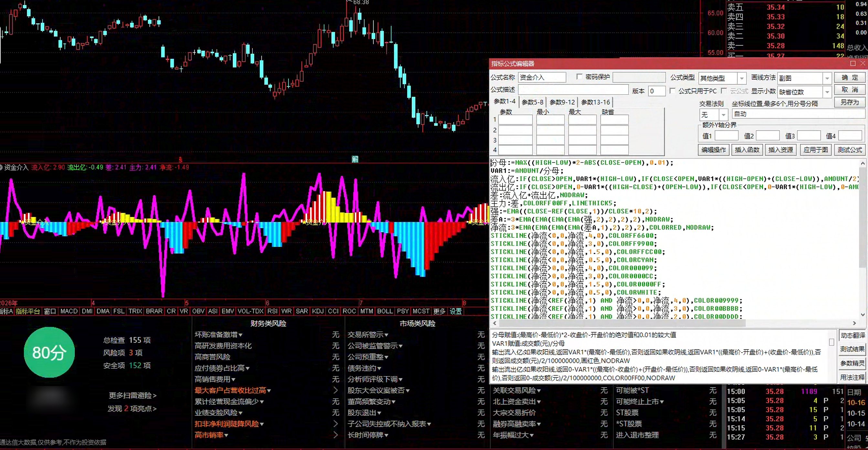Select the MACD indicator tab
This screenshot has width=868, height=450.
(x=69, y=311)
